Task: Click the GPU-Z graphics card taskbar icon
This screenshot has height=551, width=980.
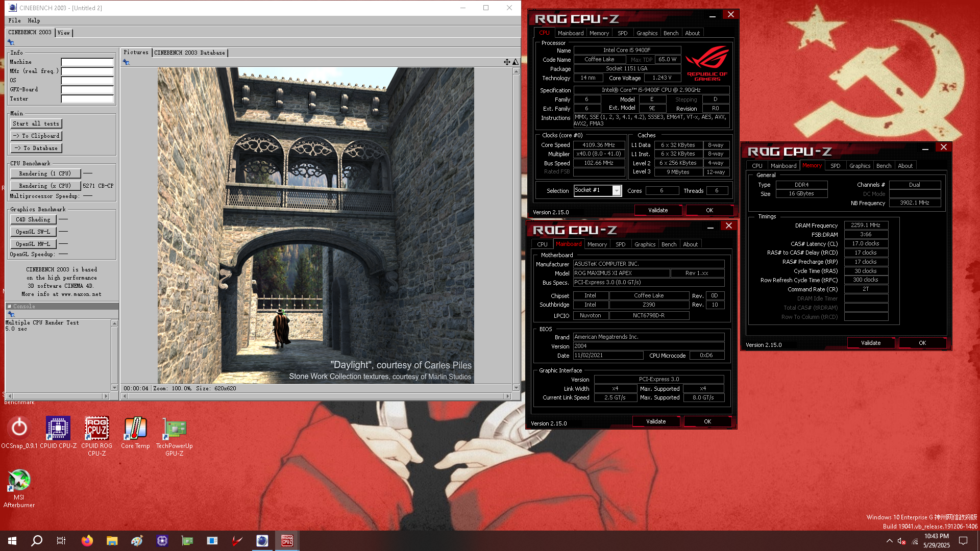Action: tap(187, 541)
